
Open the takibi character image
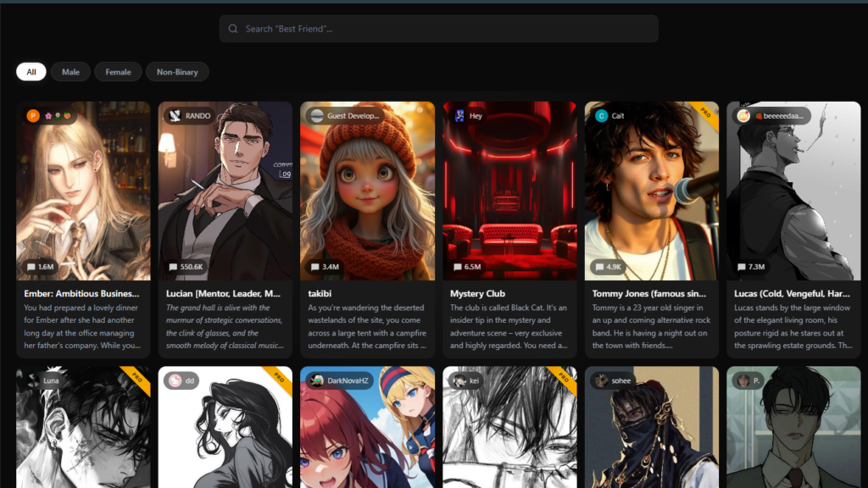point(368,191)
